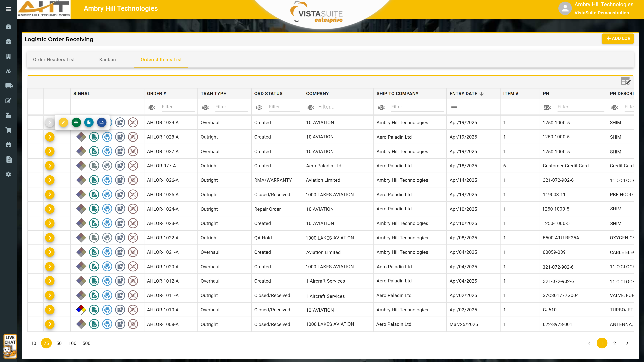Open the Entry Date filter operator dropdown

(454, 107)
